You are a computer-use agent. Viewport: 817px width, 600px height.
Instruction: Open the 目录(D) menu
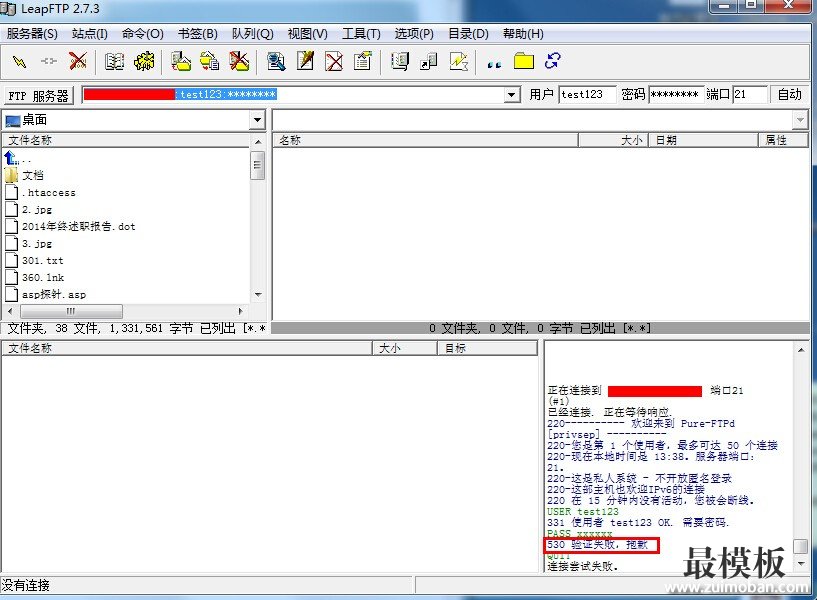pos(468,34)
